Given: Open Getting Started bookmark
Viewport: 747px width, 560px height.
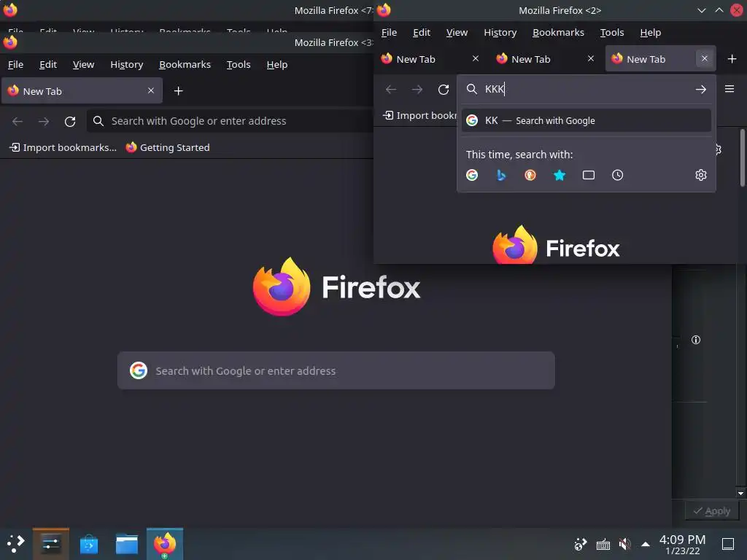Looking at the screenshot, I should (x=168, y=147).
